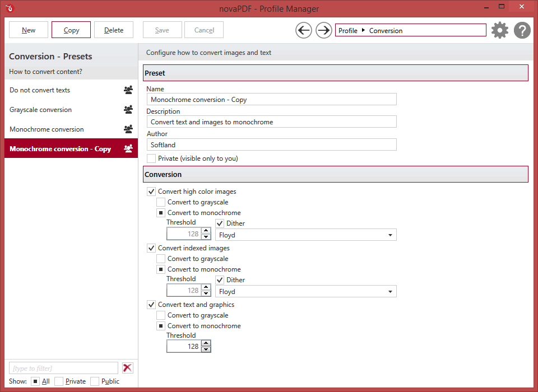Image resolution: width=538 pixels, height=392 pixels.
Task: Click users icon for Monochrome conversion - Copy
Action: [128, 148]
